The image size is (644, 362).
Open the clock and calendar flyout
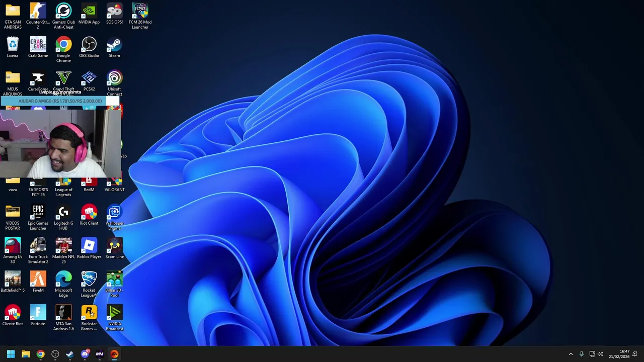coord(619,354)
